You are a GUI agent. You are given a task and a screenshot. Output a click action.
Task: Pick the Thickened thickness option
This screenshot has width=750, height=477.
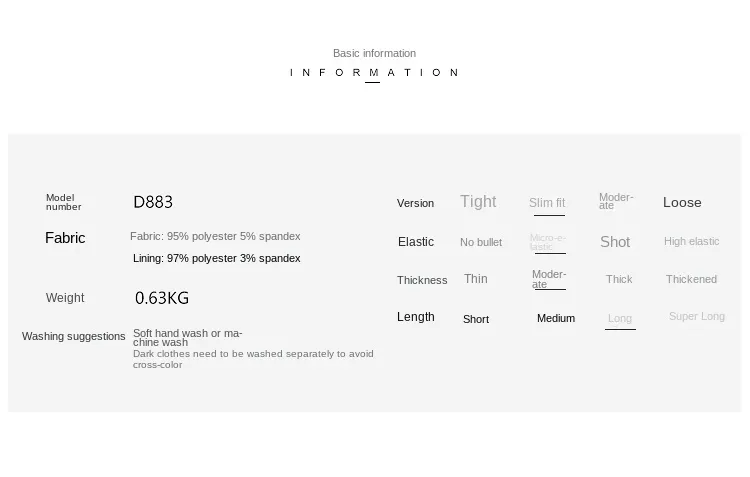pos(691,279)
